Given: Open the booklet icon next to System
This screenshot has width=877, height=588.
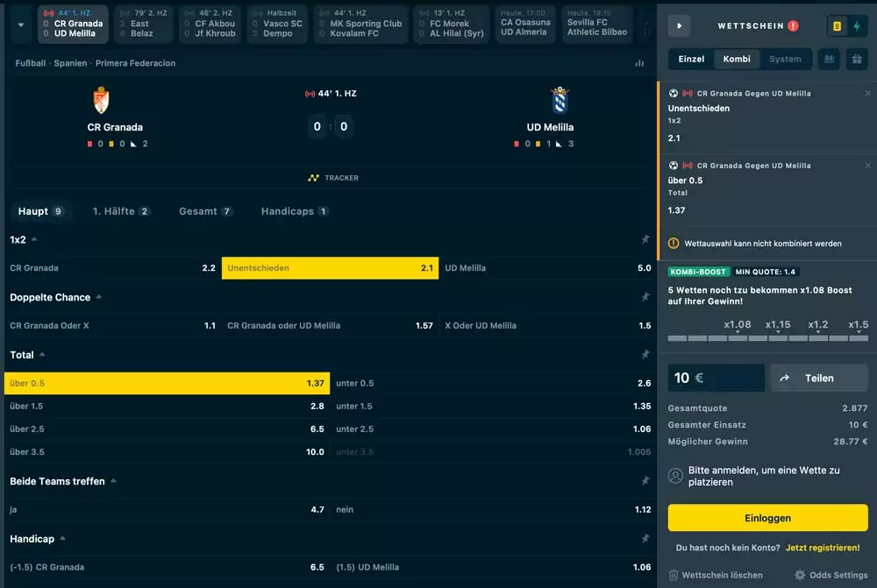Looking at the screenshot, I should pyautogui.click(x=829, y=59).
